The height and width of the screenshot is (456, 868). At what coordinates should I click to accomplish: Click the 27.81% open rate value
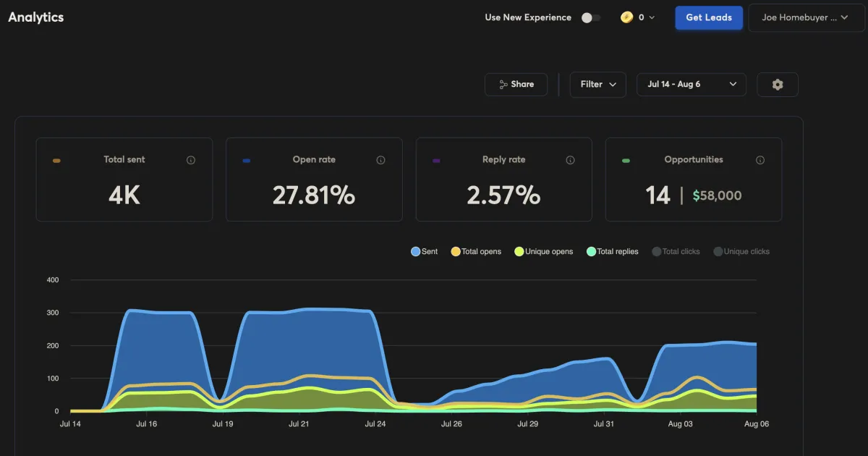click(314, 195)
